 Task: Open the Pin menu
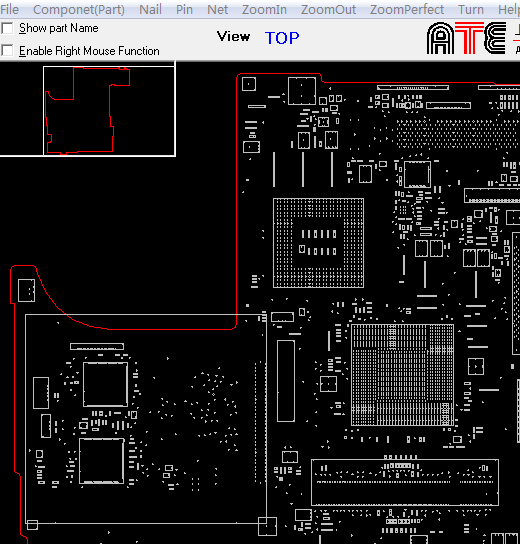pyautogui.click(x=184, y=9)
